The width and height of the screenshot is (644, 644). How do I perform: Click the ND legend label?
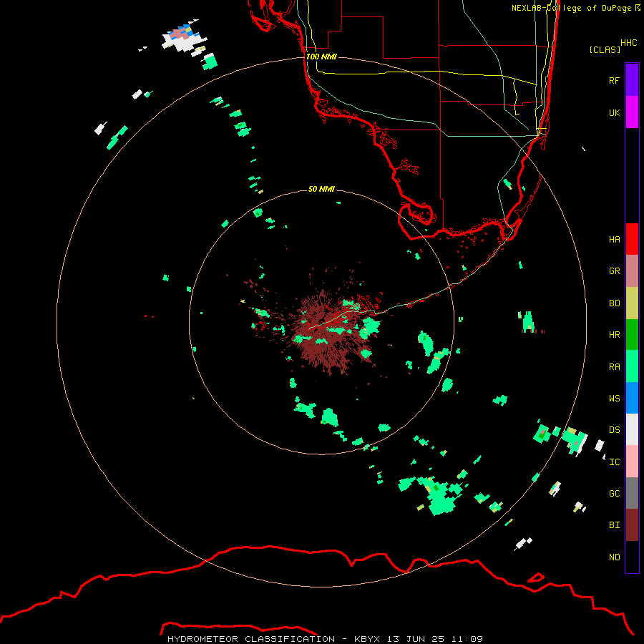pos(614,557)
